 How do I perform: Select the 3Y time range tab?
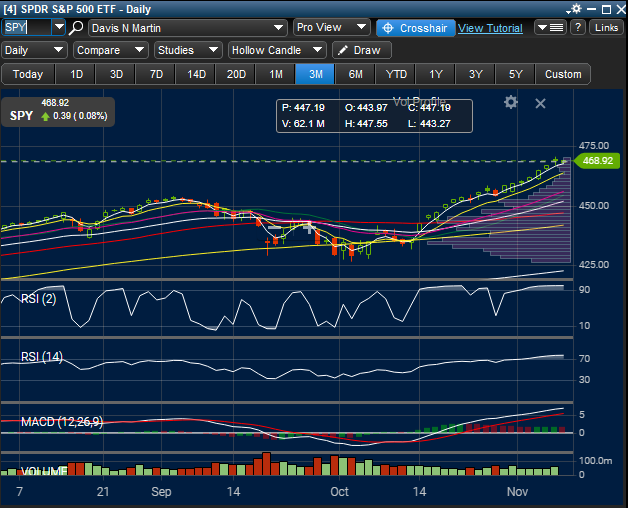[475, 74]
